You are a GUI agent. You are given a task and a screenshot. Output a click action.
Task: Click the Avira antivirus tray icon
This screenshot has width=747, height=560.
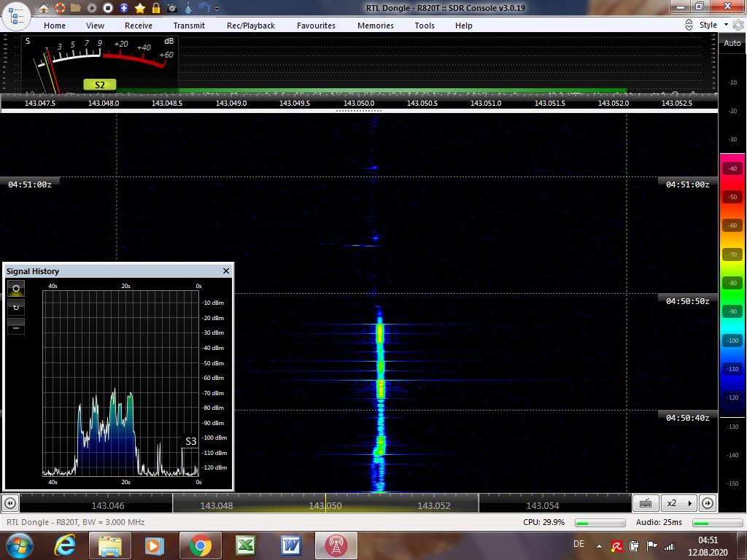click(616, 546)
